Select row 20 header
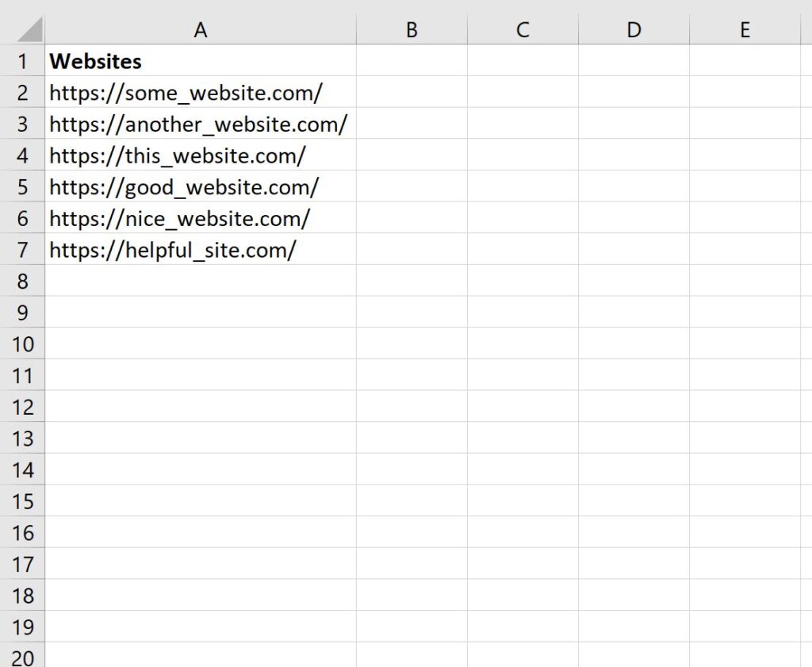This screenshot has width=812, height=667. tap(23, 657)
